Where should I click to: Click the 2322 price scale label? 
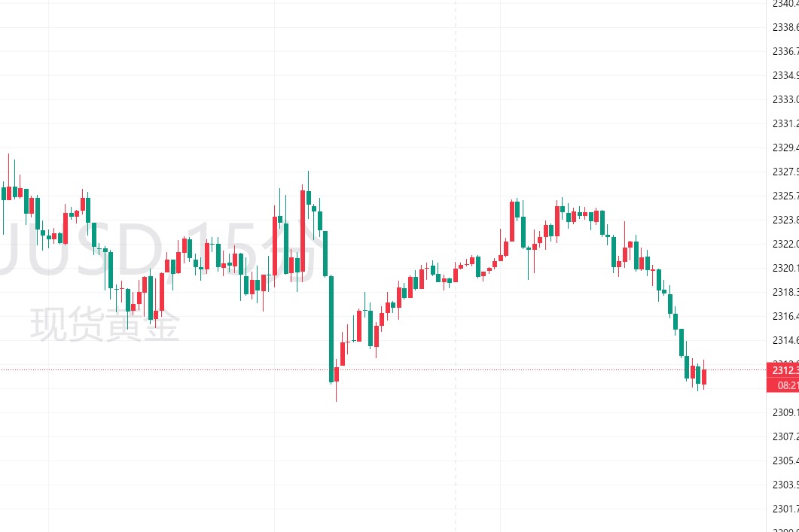785,244
